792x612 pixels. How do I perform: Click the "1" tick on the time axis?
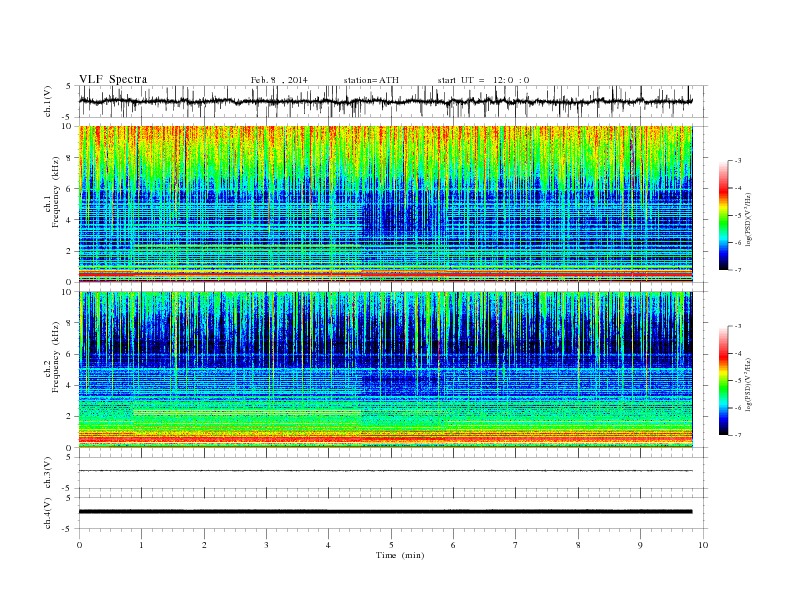pos(141,545)
